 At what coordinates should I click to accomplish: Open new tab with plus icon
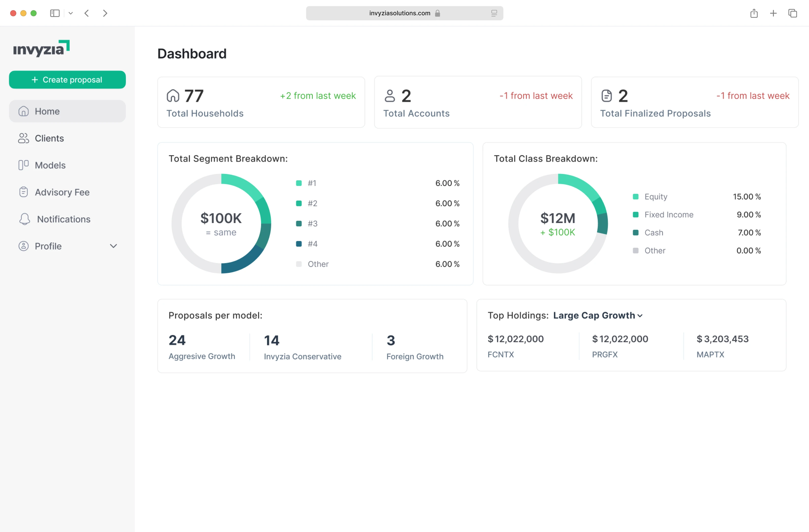(773, 13)
